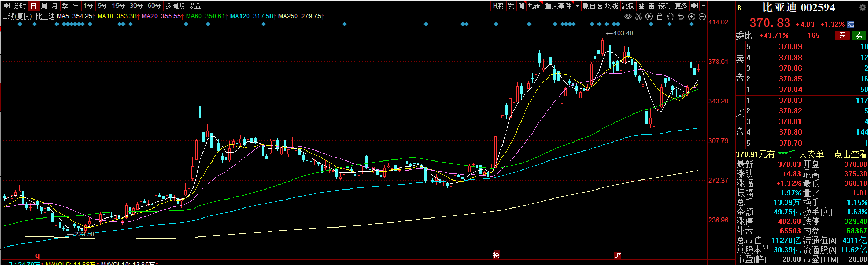The image size is (868, 265).
Task: Click the undo arrow icon
Action: pyautogui.click(x=681, y=16)
